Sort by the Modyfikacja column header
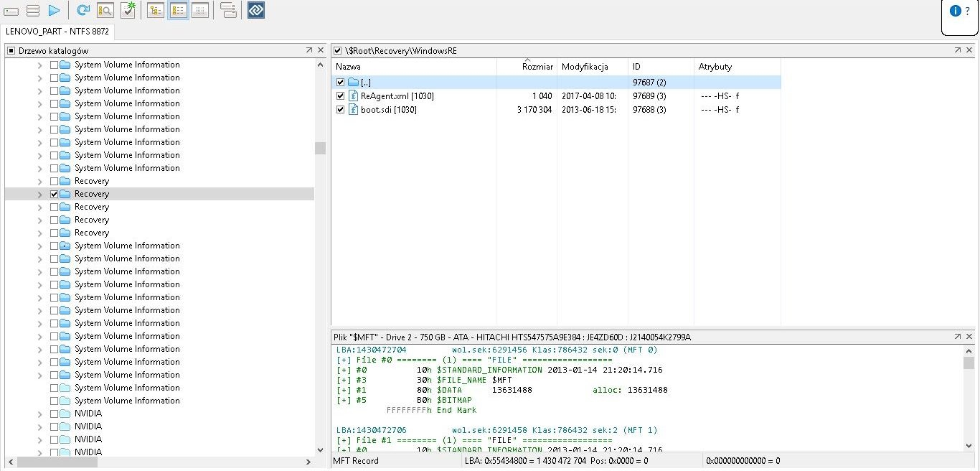 click(593, 67)
